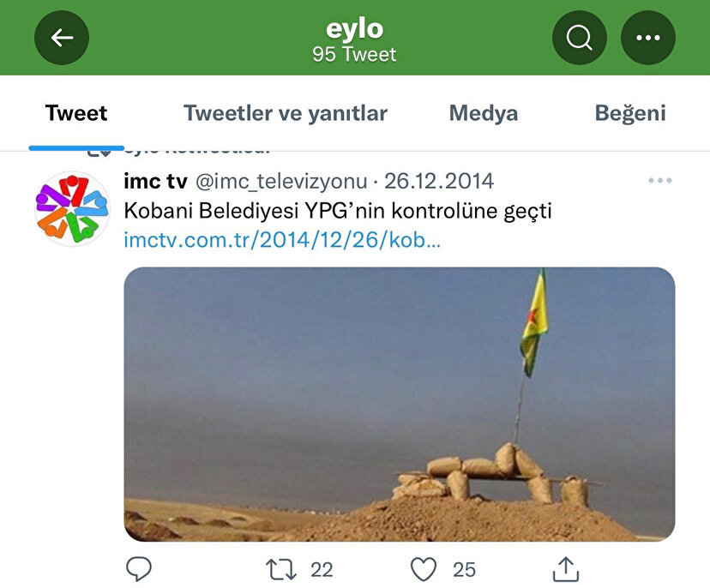Tap the tweet text about Kobani
This screenshot has width=710, height=588.
(338, 211)
